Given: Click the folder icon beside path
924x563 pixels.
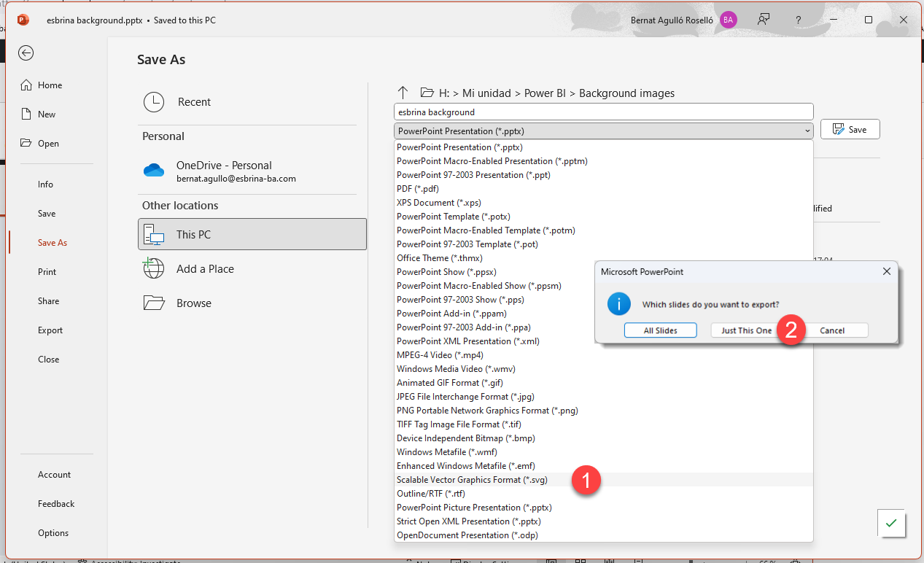Looking at the screenshot, I should [x=427, y=93].
